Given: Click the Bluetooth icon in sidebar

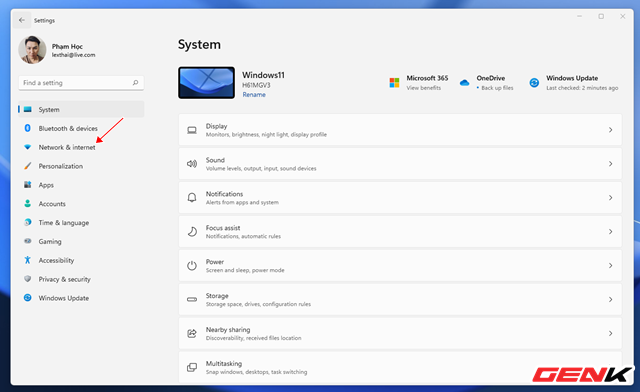Looking at the screenshot, I should [28, 128].
